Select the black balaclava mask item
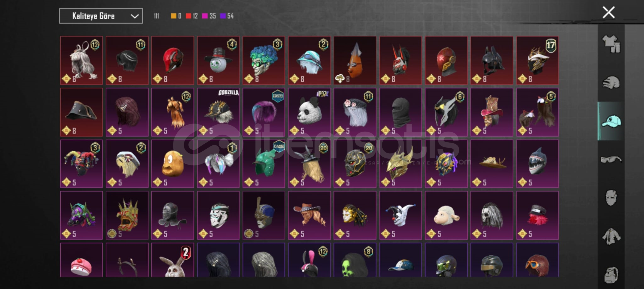 tap(400, 112)
